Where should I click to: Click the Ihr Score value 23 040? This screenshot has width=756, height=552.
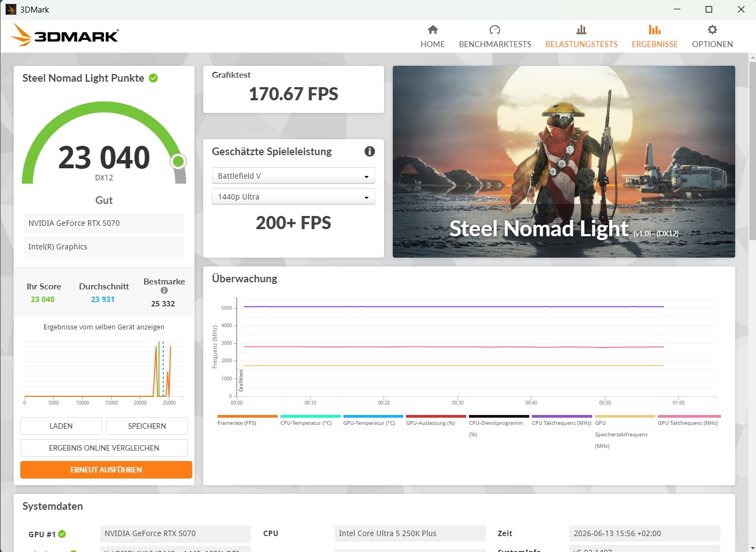[43, 299]
